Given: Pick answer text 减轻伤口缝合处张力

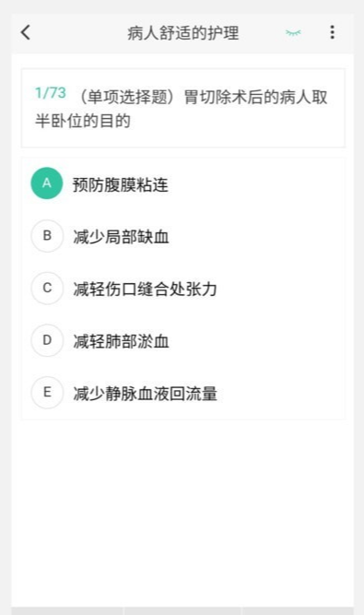Looking at the screenshot, I should pos(145,290).
